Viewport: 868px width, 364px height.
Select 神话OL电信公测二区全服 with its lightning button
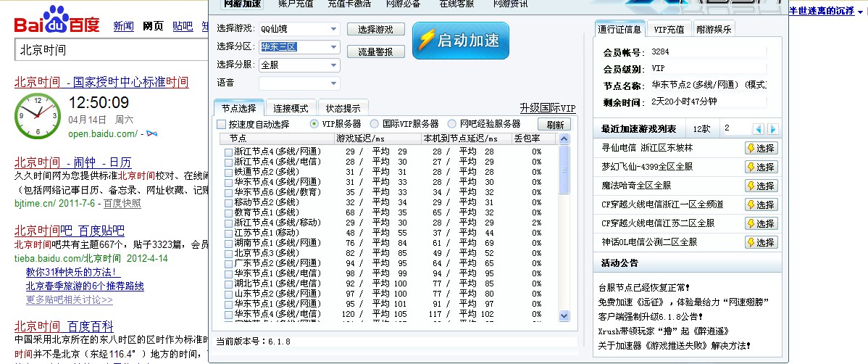(x=761, y=242)
